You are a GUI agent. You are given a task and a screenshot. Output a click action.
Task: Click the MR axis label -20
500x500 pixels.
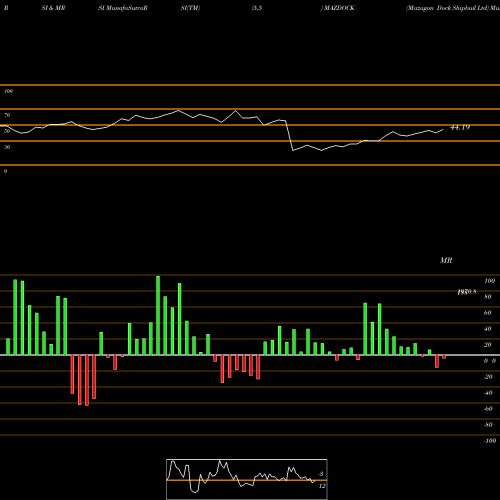pyautogui.click(x=488, y=377)
